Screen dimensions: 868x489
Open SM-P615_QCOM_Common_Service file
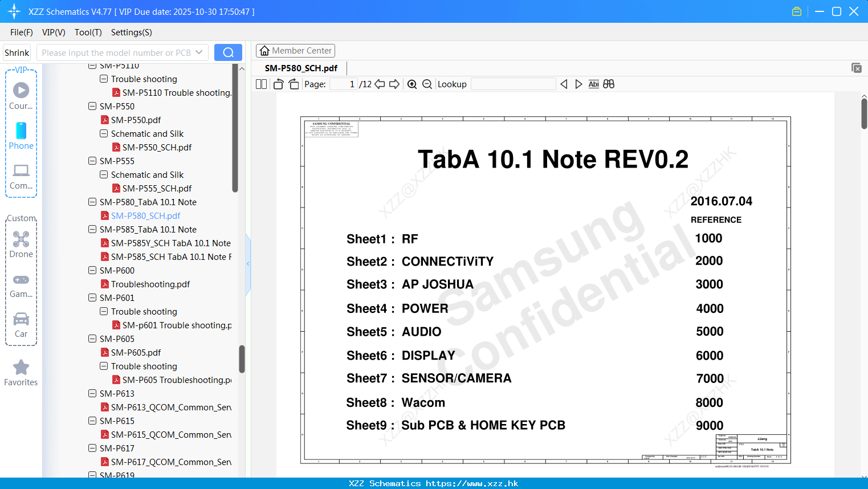tap(171, 434)
